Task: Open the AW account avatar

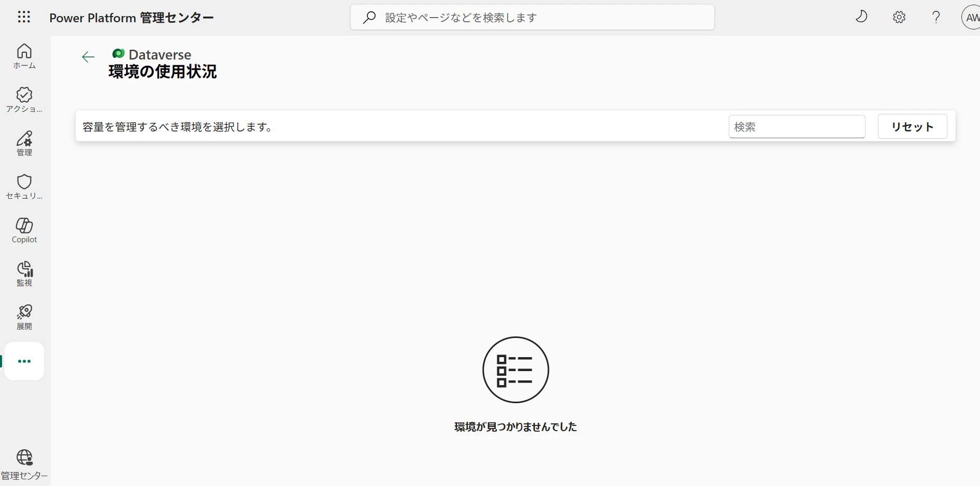Action: point(971,17)
